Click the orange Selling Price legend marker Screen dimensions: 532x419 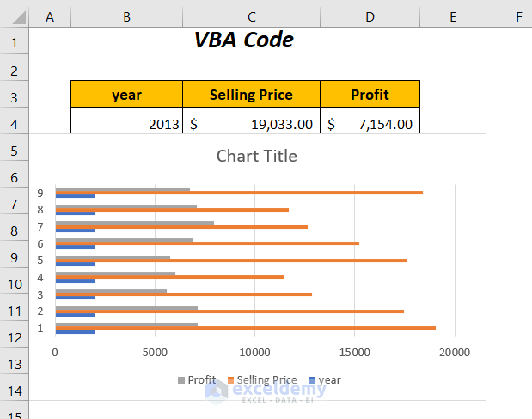(230, 380)
